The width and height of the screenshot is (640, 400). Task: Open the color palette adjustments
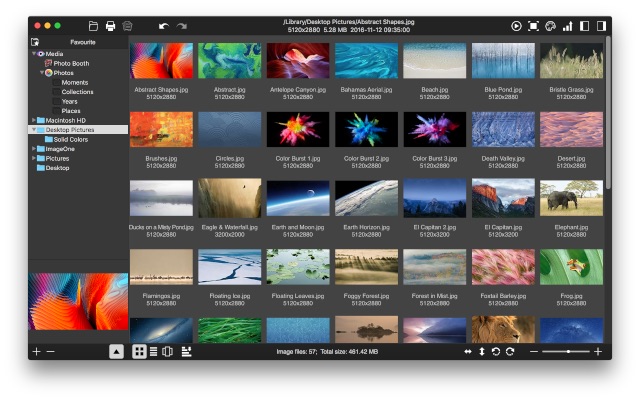[x=550, y=26]
